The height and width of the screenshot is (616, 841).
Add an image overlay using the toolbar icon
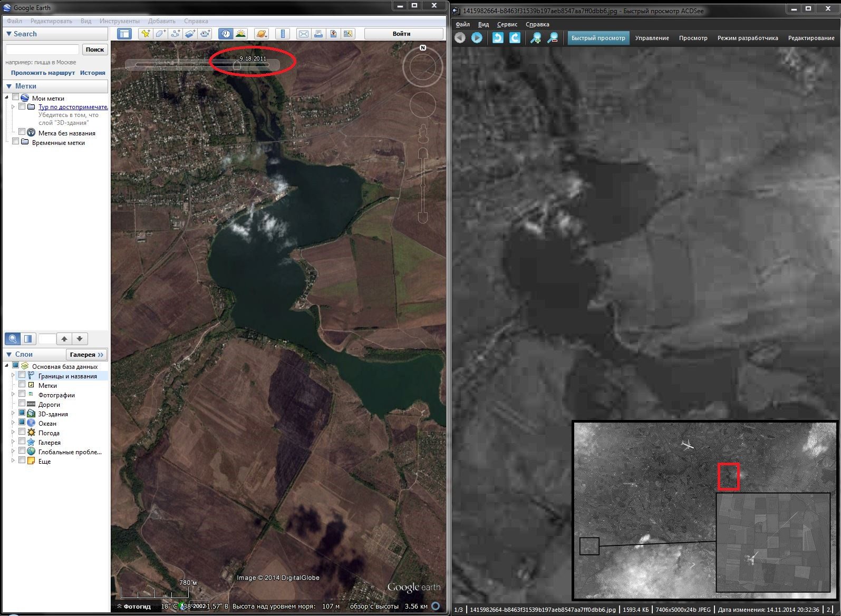tap(190, 34)
